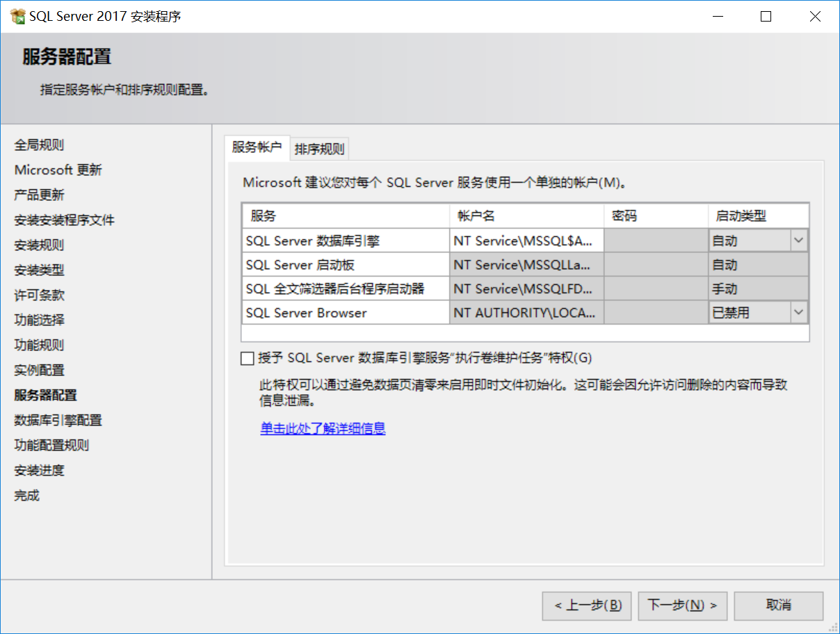The image size is (840, 634).
Task: Click 产品更新 step in sidebar
Action: point(40,195)
